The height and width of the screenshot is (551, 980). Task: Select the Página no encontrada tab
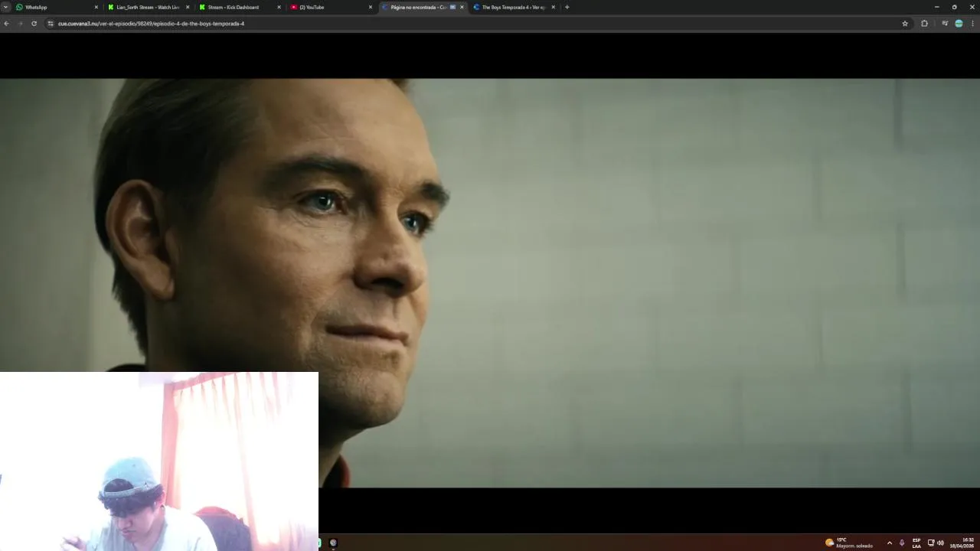422,7
